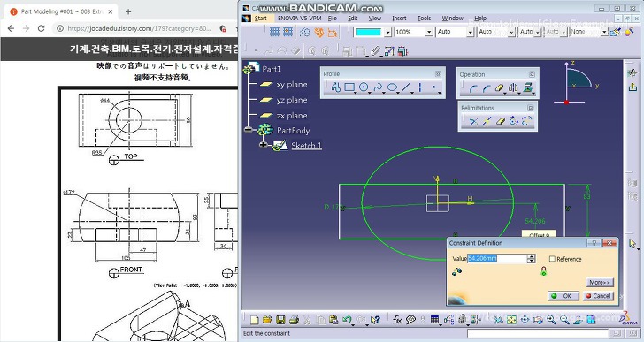Click the Pan view icon
This screenshot has height=342, width=644.
(x=525, y=320)
